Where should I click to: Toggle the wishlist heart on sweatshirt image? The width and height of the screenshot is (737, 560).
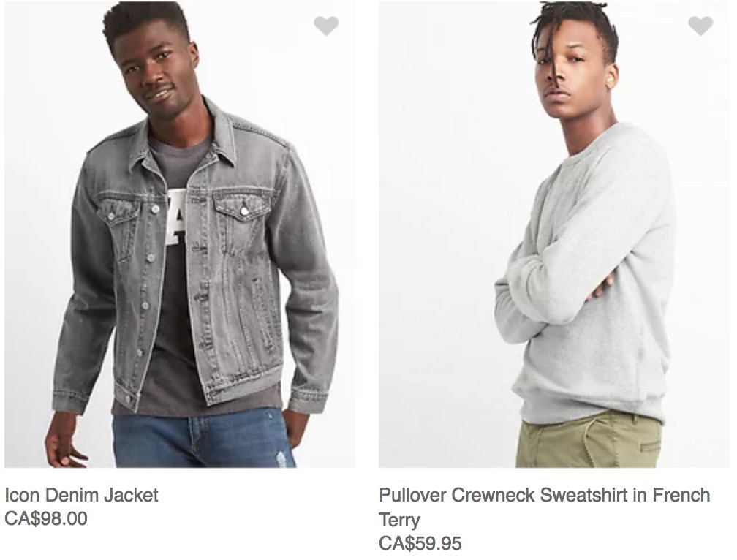pyautogui.click(x=700, y=26)
